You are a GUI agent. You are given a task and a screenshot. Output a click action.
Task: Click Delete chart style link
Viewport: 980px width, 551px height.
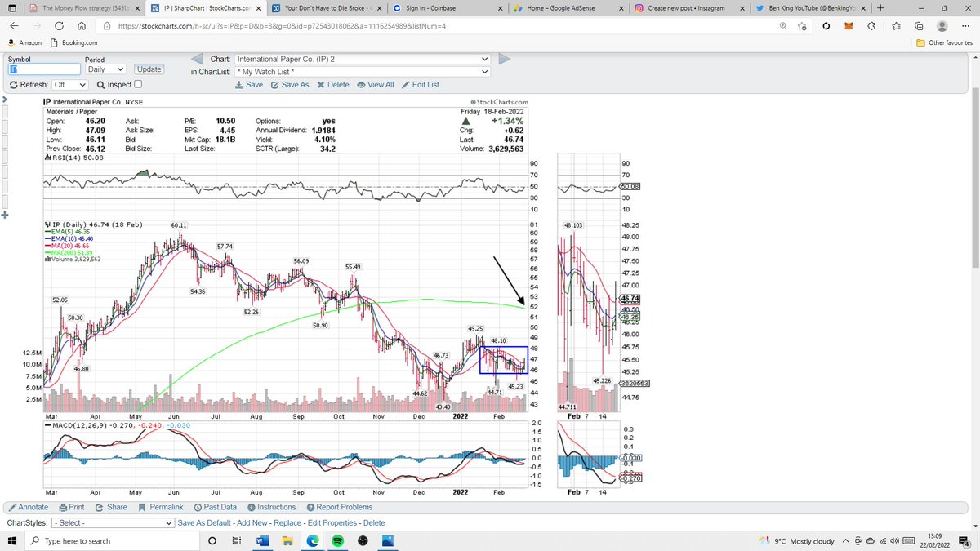click(374, 523)
